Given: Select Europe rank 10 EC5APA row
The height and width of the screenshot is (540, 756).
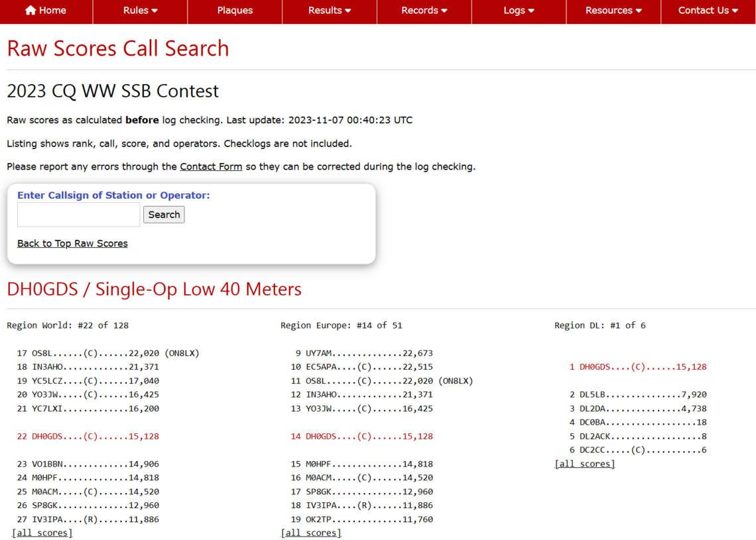Looking at the screenshot, I should click(x=361, y=367).
